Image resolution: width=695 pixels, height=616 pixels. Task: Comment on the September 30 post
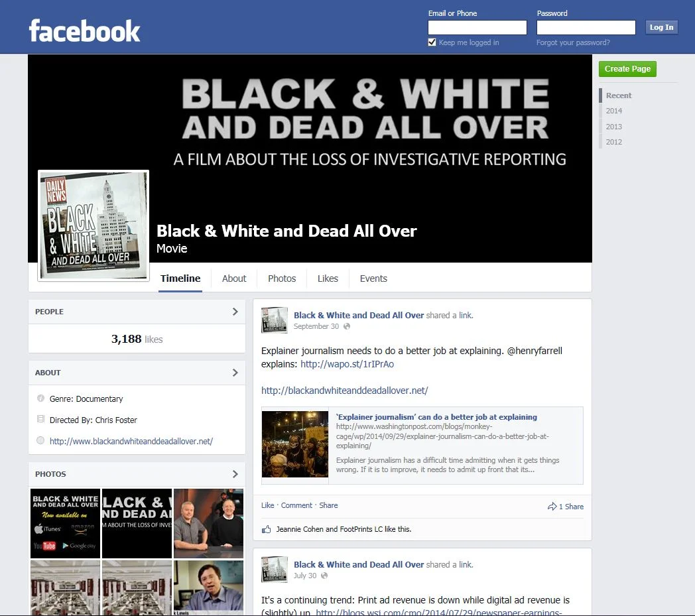click(296, 505)
